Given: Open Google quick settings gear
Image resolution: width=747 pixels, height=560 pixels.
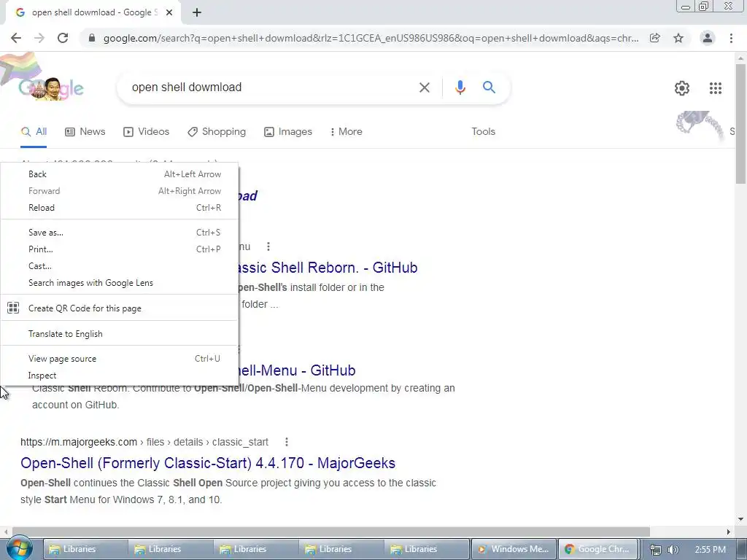Looking at the screenshot, I should (682, 88).
